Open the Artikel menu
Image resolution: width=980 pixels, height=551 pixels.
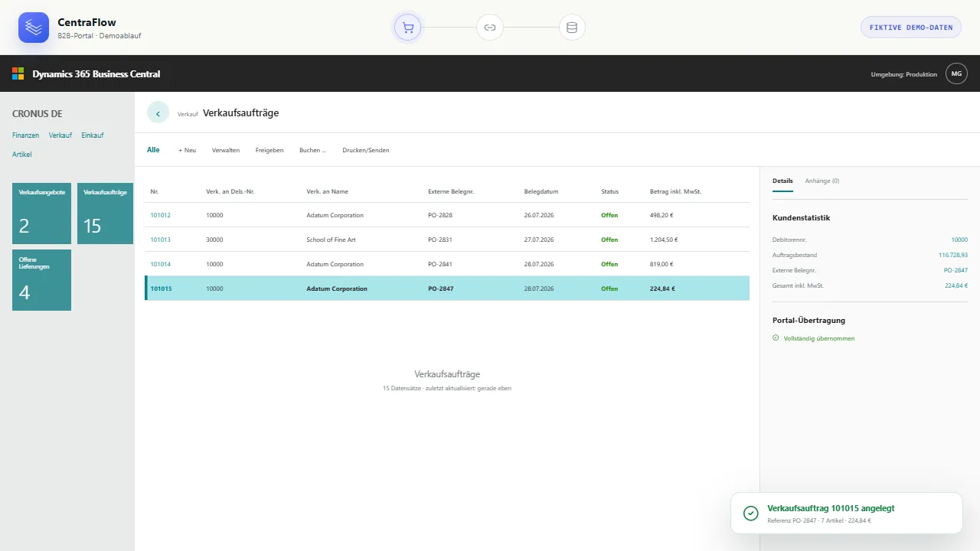[x=22, y=155]
